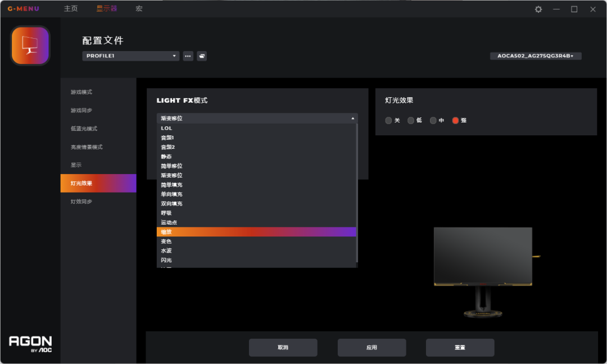Choose 音频1 in the Light FX list
Image resolution: width=607 pixels, height=364 pixels.
[256, 138]
